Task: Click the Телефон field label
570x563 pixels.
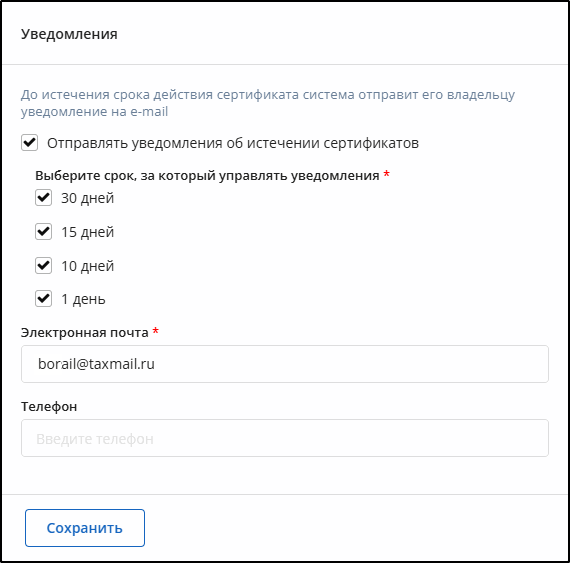Action: pyautogui.click(x=49, y=406)
